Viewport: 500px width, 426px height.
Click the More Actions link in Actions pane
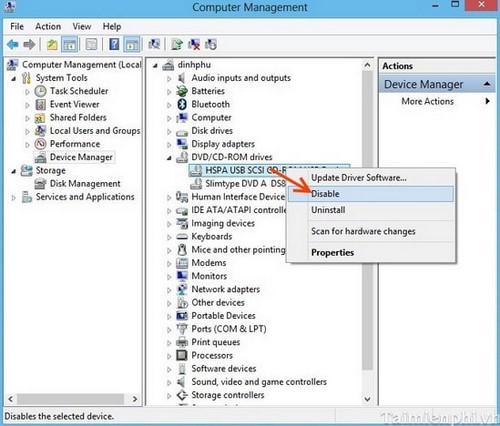(x=427, y=101)
